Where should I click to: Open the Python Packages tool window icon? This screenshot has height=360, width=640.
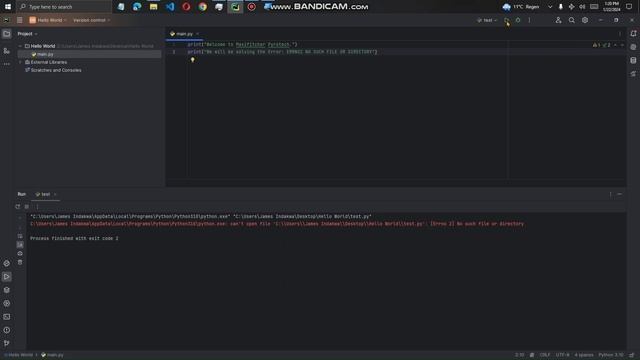coord(7,263)
